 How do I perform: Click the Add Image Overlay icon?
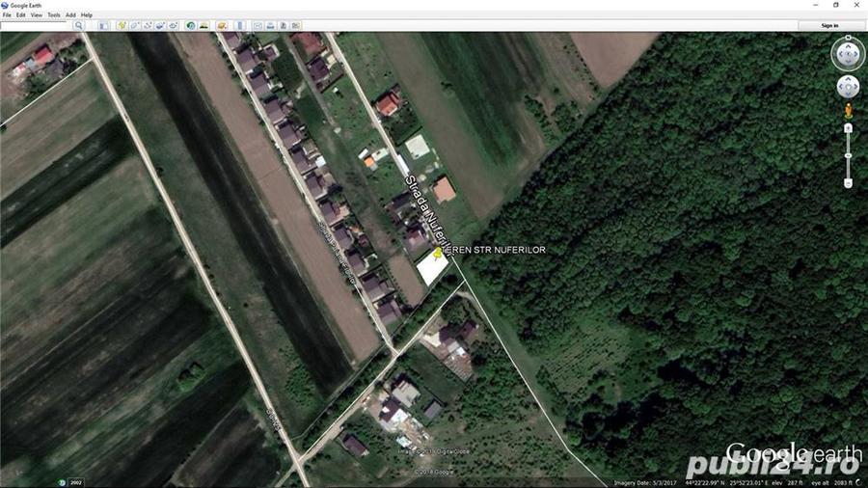point(160,25)
